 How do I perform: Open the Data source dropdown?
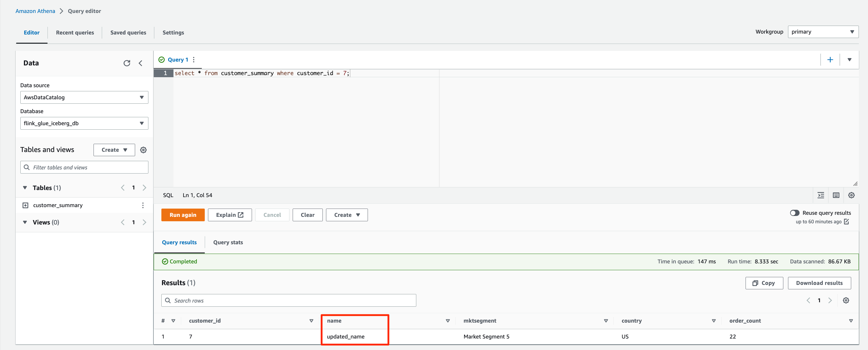[84, 98]
